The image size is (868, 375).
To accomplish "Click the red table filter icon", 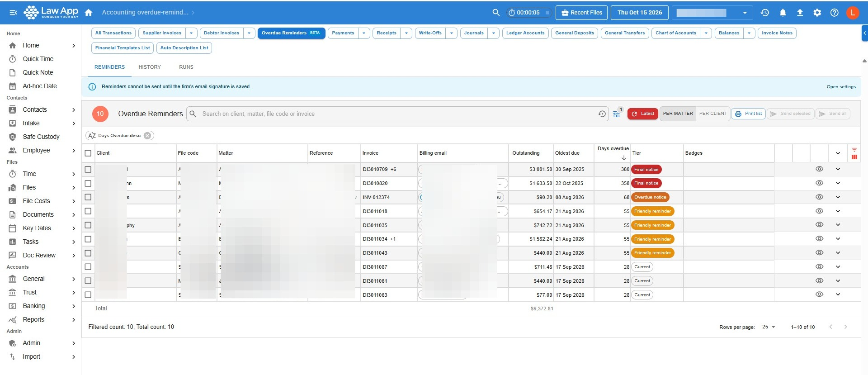I will (854, 150).
